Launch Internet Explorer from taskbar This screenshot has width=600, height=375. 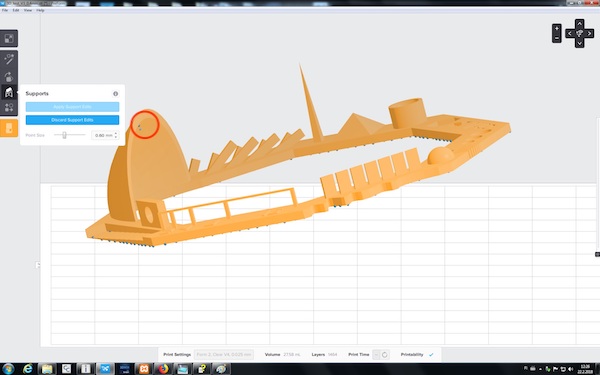(28, 369)
